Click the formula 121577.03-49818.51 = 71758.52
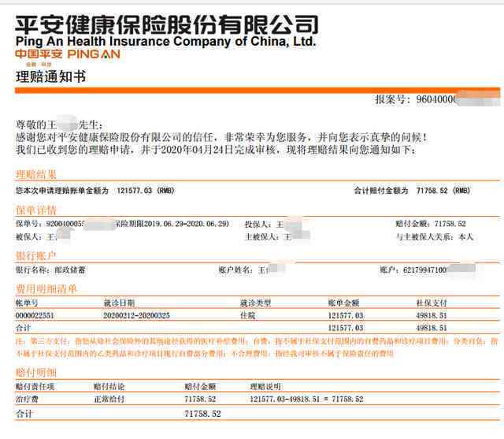Viewport: 504px width, 439px height. [x=306, y=399]
